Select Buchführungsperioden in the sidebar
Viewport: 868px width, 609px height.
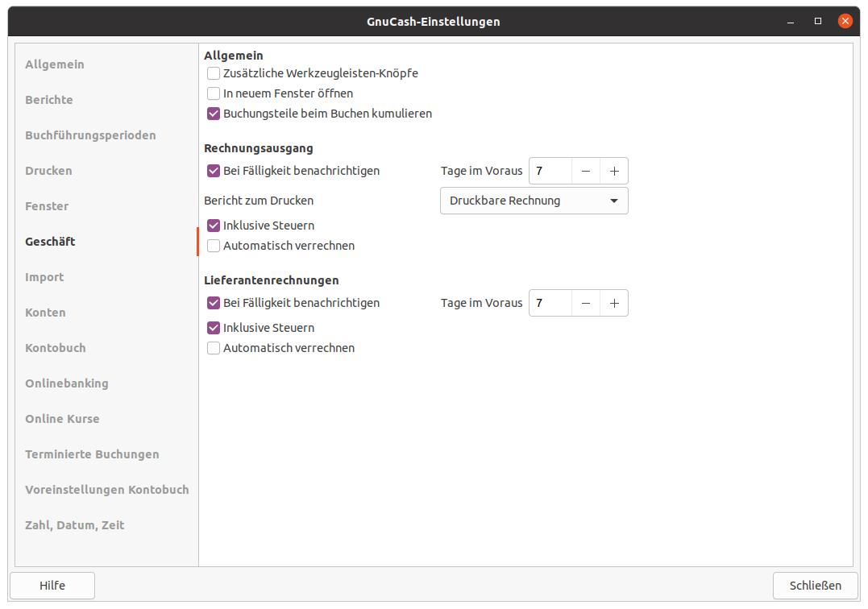tap(90, 135)
